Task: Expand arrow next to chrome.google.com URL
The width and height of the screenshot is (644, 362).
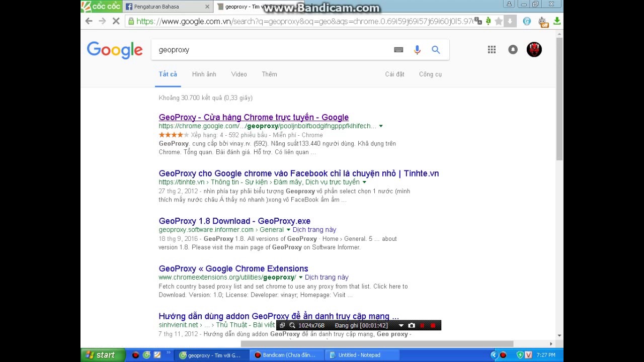Action: click(x=381, y=126)
